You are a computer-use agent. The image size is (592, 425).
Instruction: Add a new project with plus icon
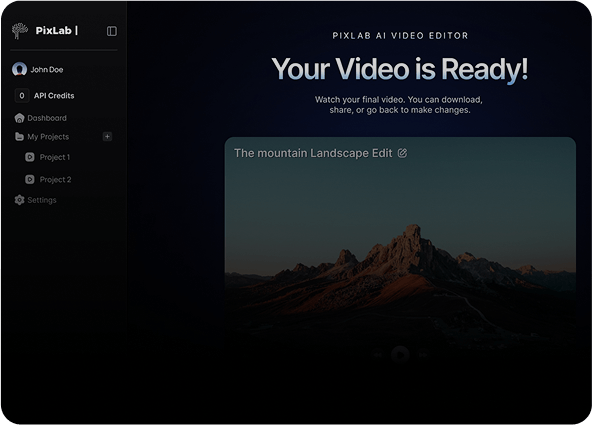pyautogui.click(x=107, y=137)
